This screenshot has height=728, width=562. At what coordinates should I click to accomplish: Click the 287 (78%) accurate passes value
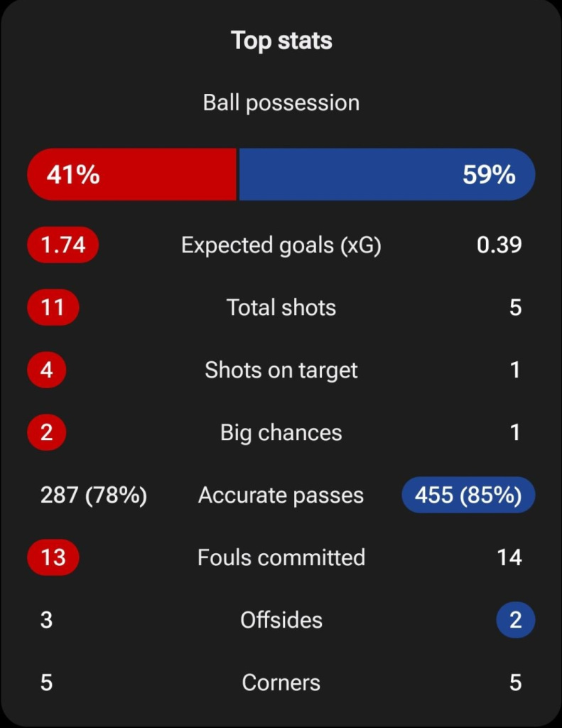[94, 495]
